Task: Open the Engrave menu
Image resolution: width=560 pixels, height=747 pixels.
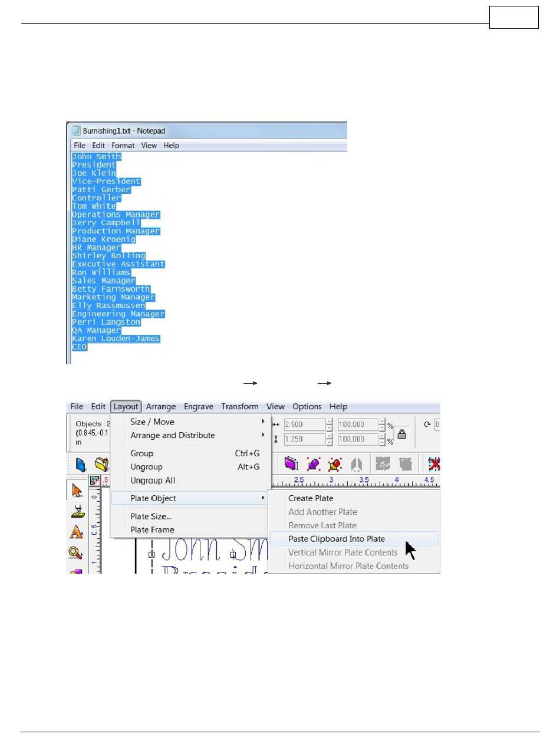Action: 199,406
